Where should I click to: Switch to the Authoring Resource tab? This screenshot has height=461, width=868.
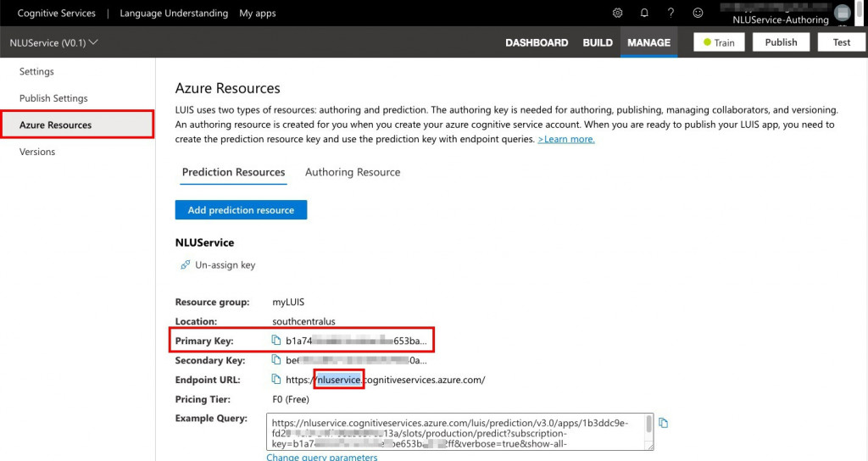pos(353,172)
